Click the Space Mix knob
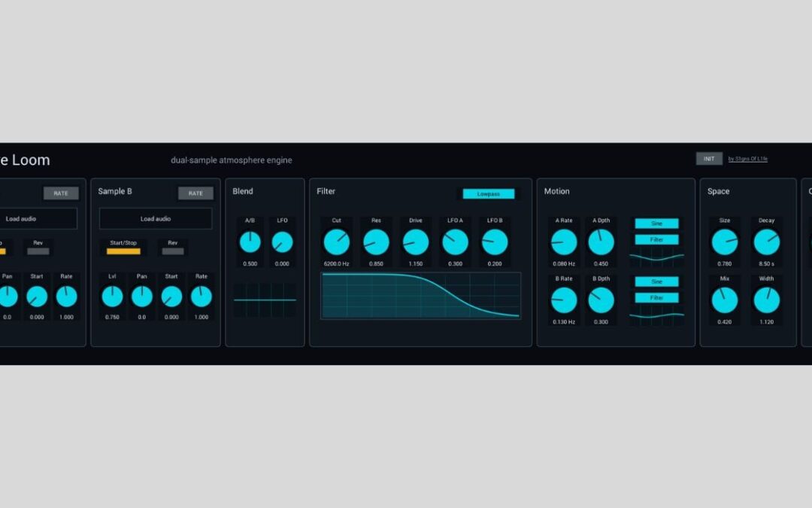The width and height of the screenshot is (812, 508). pos(725,300)
